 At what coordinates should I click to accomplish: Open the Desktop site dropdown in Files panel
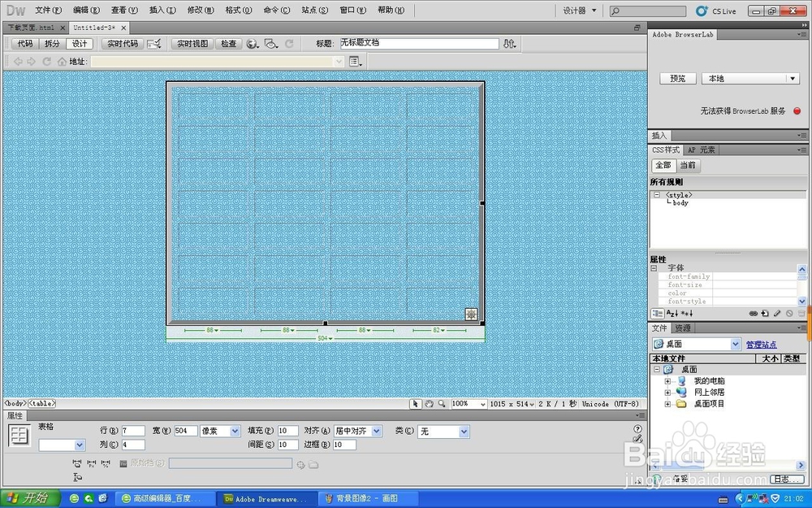(696, 344)
